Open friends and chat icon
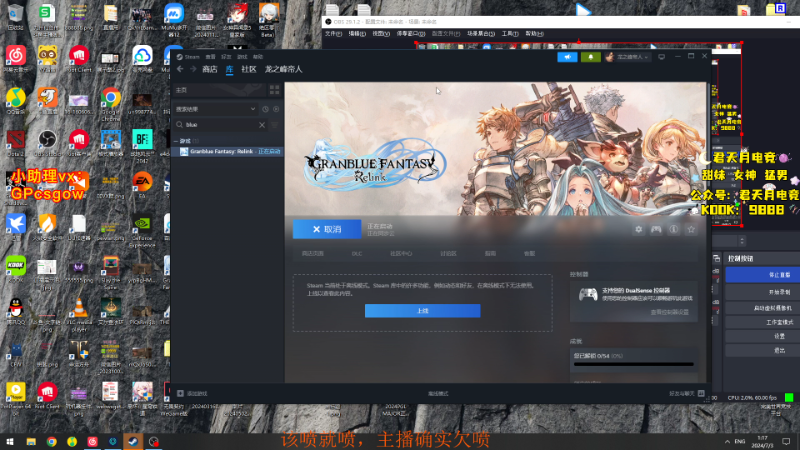 click(x=701, y=393)
